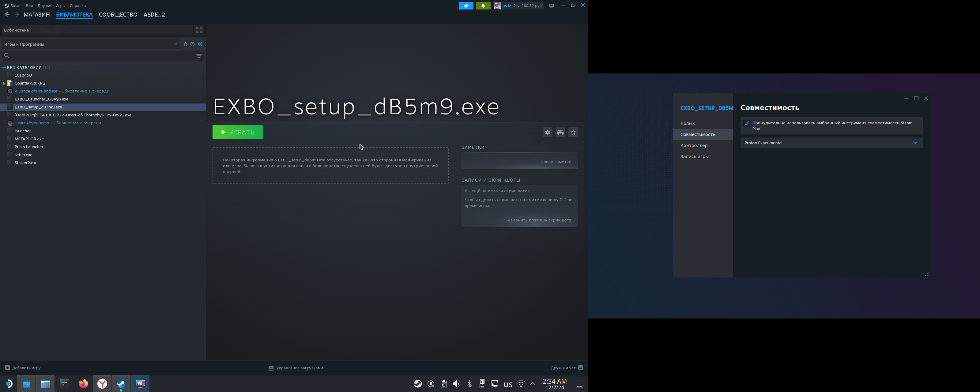Select Запись игры in properties sidebar
The width and height of the screenshot is (980, 392).
click(x=703, y=156)
